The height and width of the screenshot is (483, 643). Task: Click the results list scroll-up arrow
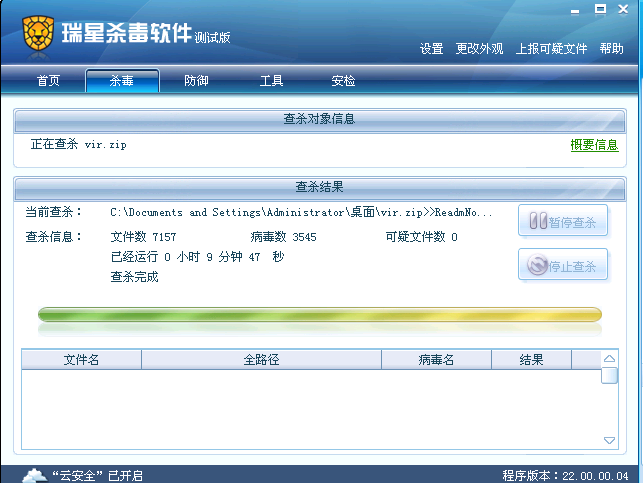(609, 359)
